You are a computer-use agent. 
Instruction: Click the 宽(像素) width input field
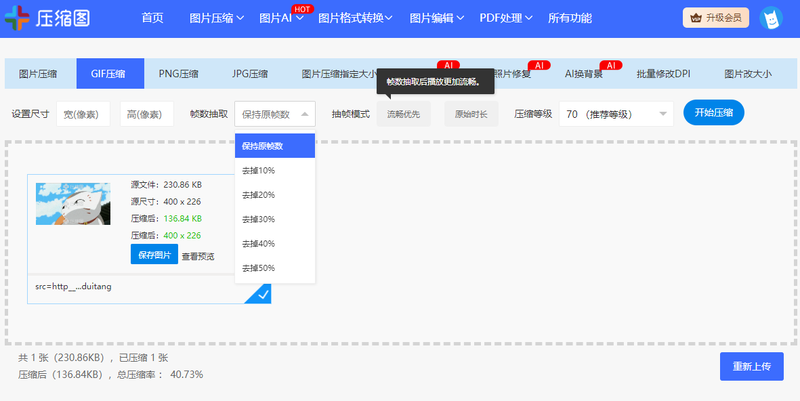point(83,114)
